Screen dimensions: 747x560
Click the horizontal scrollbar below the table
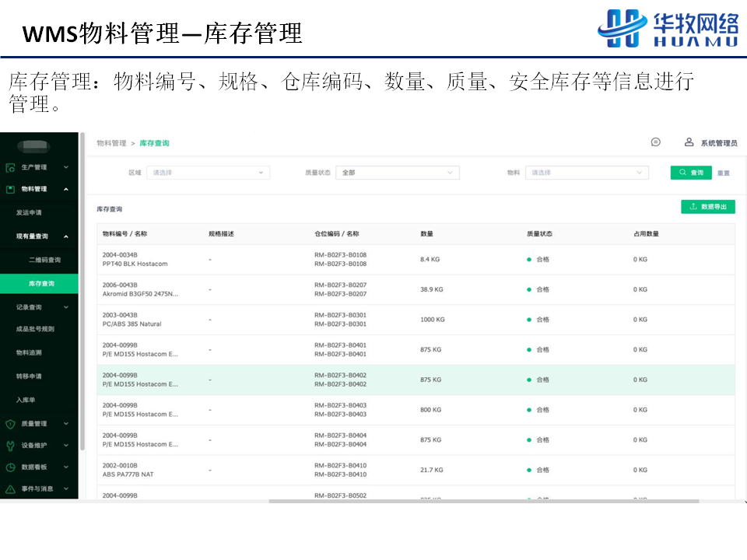tap(483, 502)
